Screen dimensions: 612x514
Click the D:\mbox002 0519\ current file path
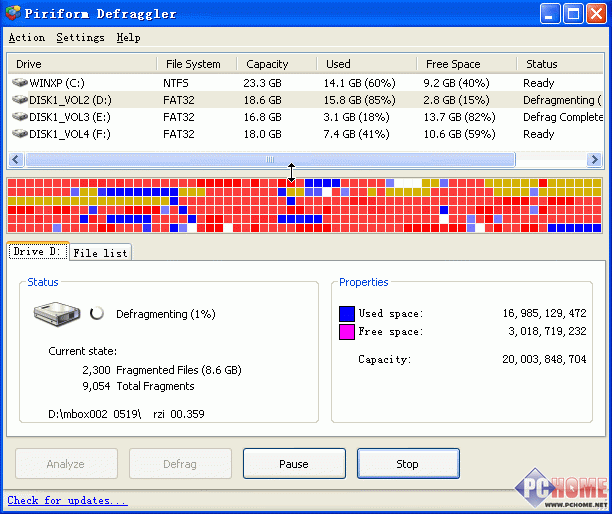pos(126,414)
